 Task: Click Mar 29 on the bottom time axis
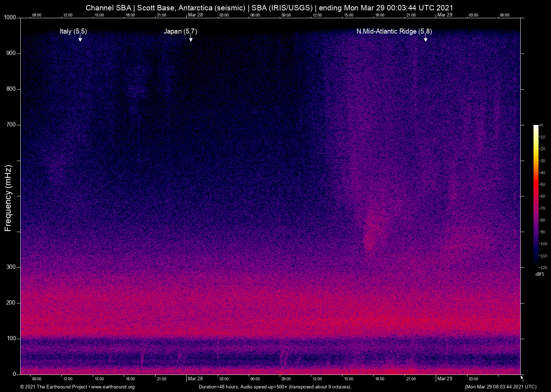coord(445,379)
